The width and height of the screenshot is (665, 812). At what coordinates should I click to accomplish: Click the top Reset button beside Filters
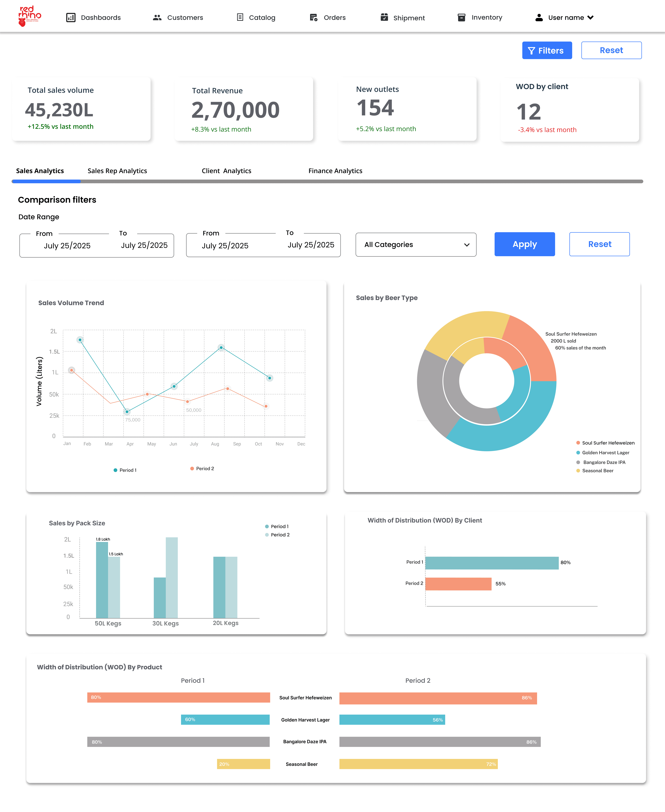pos(611,51)
